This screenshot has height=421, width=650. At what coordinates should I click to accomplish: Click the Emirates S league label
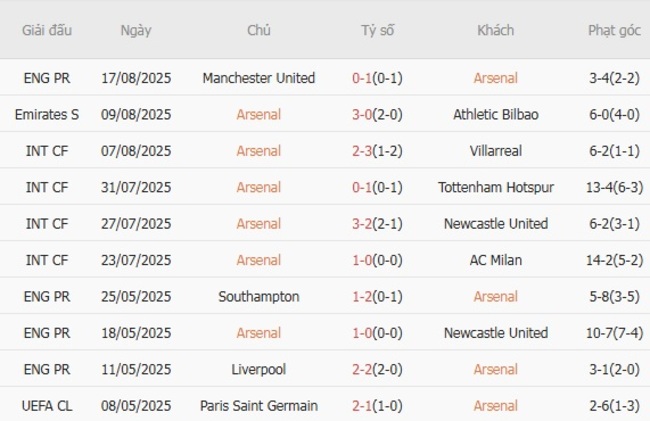[47, 114]
